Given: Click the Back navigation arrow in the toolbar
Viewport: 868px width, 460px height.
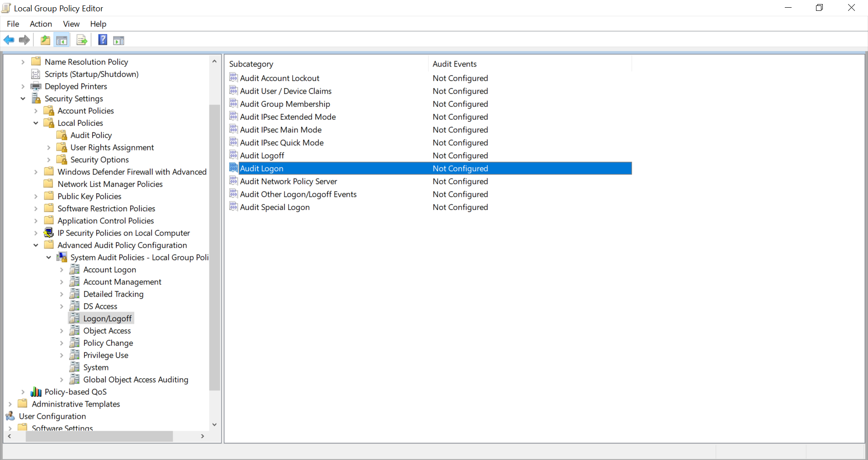Looking at the screenshot, I should pyautogui.click(x=9, y=40).
